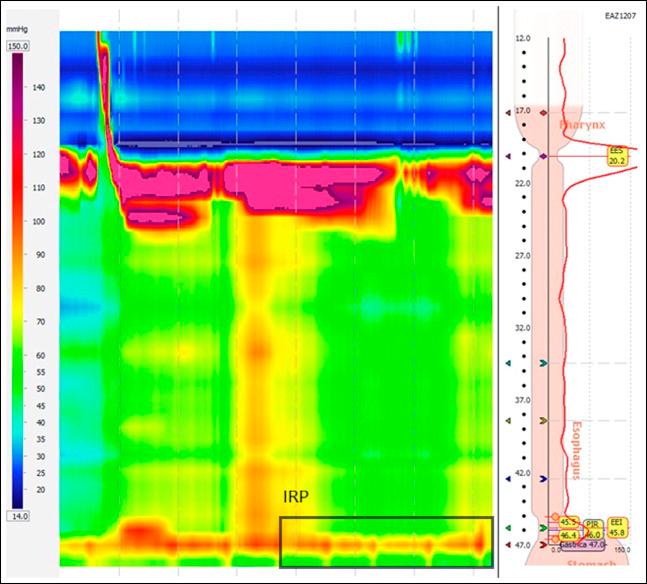This screenshot has height=584, width=647.
Task: Click the dark red chevron marker at 47.0
Action: tap(544, 545)
